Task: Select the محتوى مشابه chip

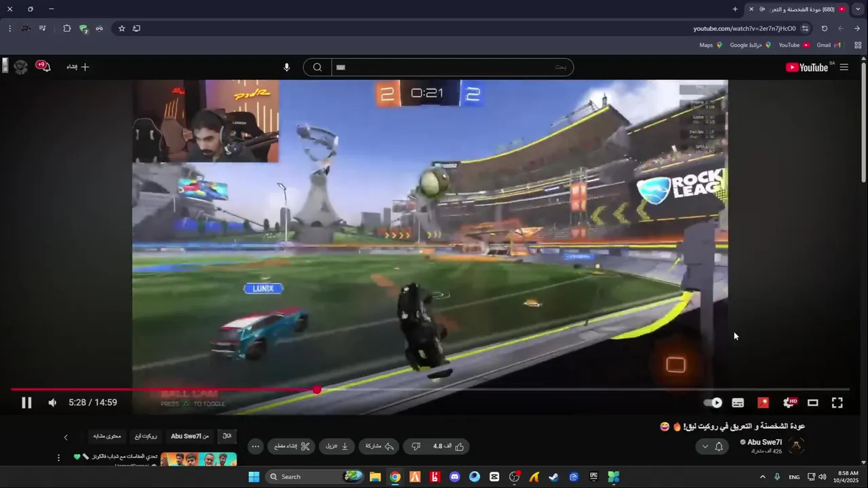Action: point(106,436)
